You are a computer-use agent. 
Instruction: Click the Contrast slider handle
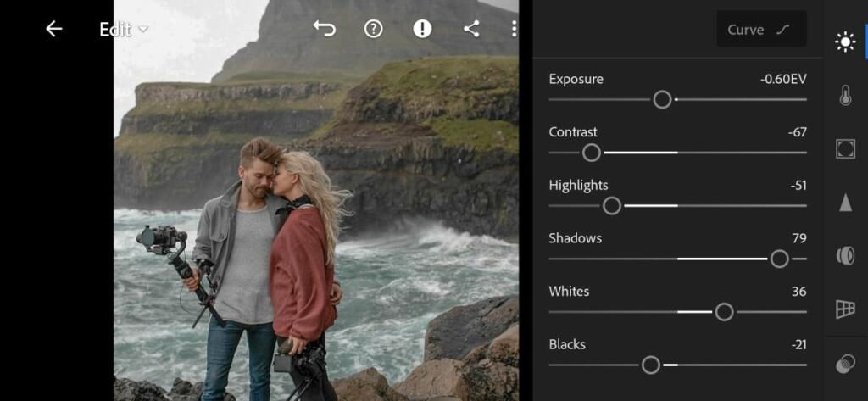591,153
